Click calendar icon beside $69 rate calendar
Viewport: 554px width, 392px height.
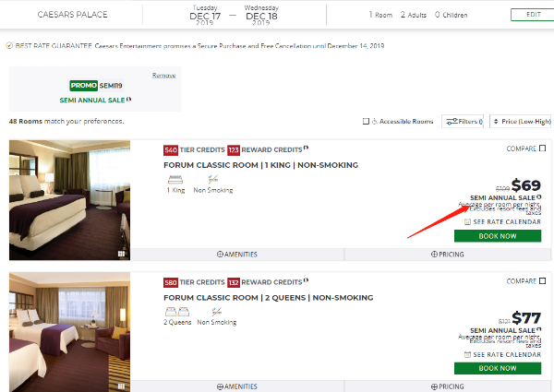[x=467, y=222]
